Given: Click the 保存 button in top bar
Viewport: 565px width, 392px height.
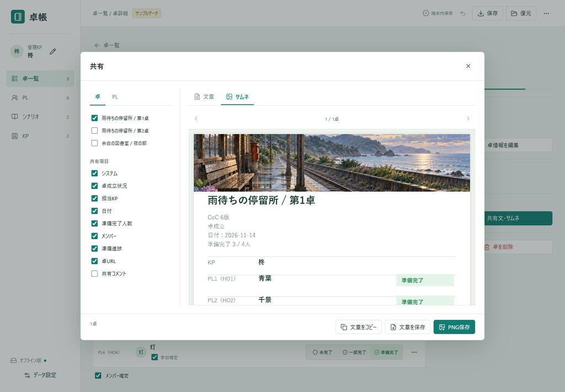Looking at the screenshot, I should pos(488,13).
